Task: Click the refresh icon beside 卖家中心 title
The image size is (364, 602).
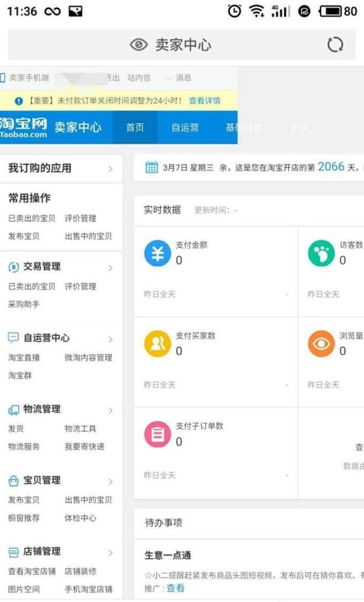Action: coord(335,44)
